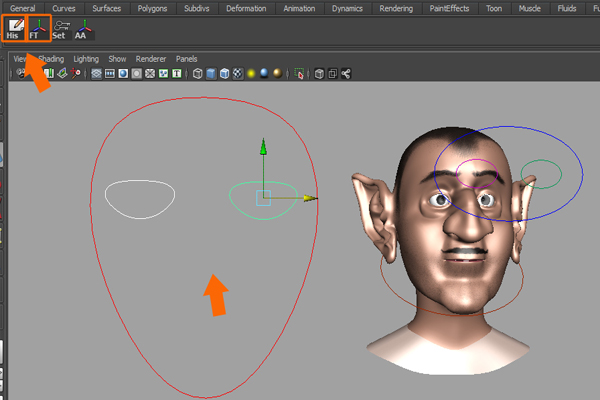600x400 pixels.
Task: Toggle the resolution gate icon
Action: pos(123,74)
